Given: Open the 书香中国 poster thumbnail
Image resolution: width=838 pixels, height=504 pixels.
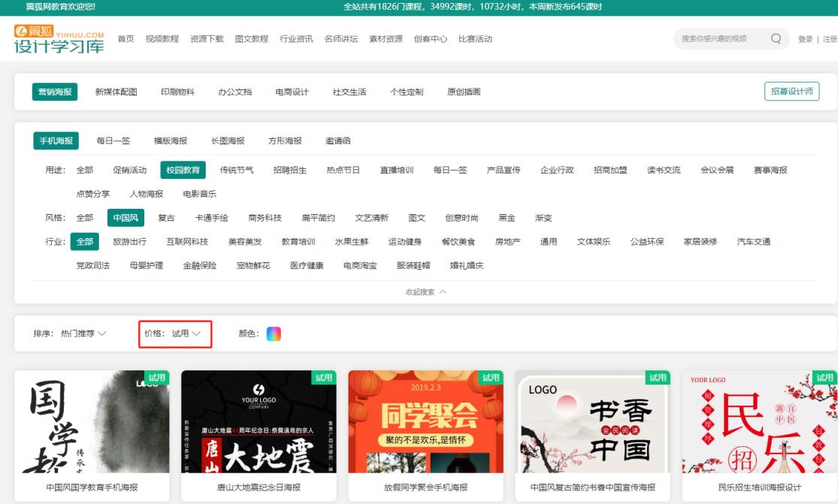Looking at the screenshot, I should click(x=593, y=422).
